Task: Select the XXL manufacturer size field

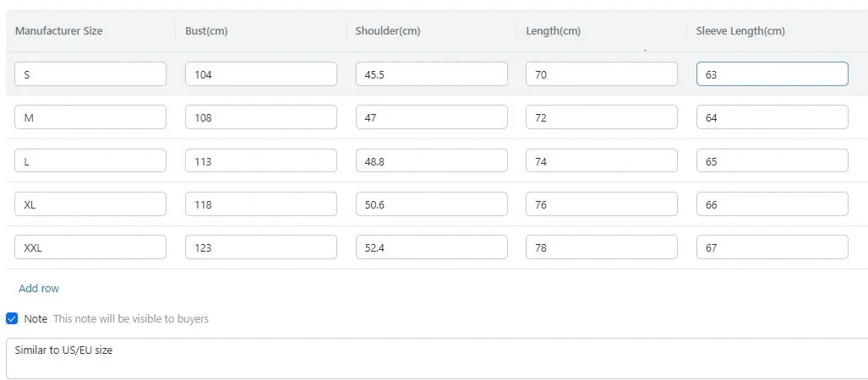Action: click(90, 247)
